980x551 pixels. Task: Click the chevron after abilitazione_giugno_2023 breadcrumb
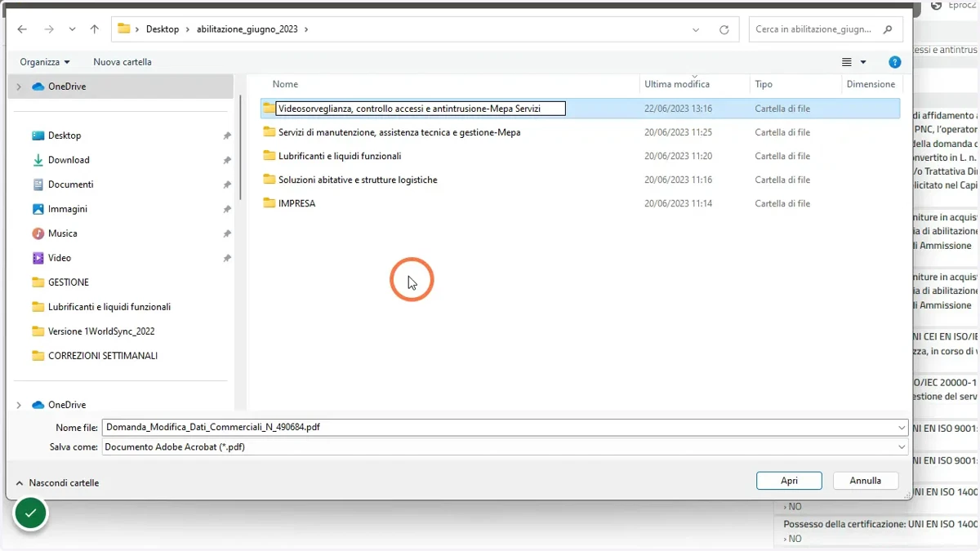306,29
